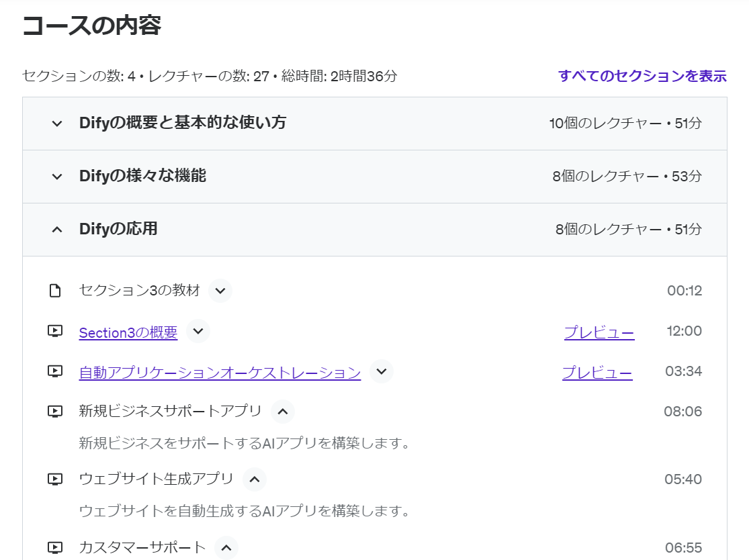Image resolution: width=749 pixels, height=560 pixels.
Task: Expand details for 自動アプリケーションオーケストレーション
Action: 381,371
